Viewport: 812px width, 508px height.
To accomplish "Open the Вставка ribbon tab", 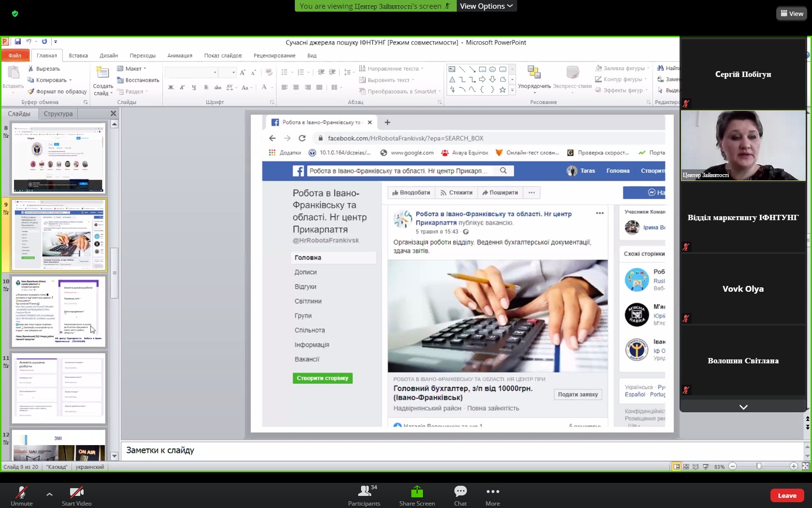I will pos(78,56).
